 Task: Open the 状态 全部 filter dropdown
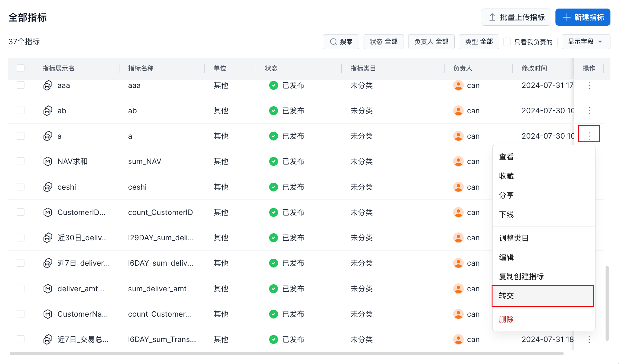383,42
